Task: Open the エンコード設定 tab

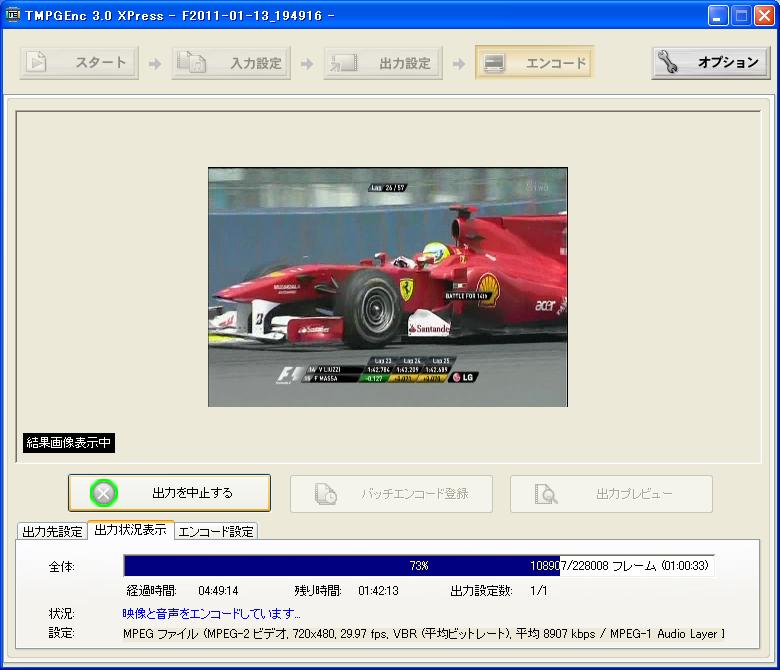Action: [216, 531]
